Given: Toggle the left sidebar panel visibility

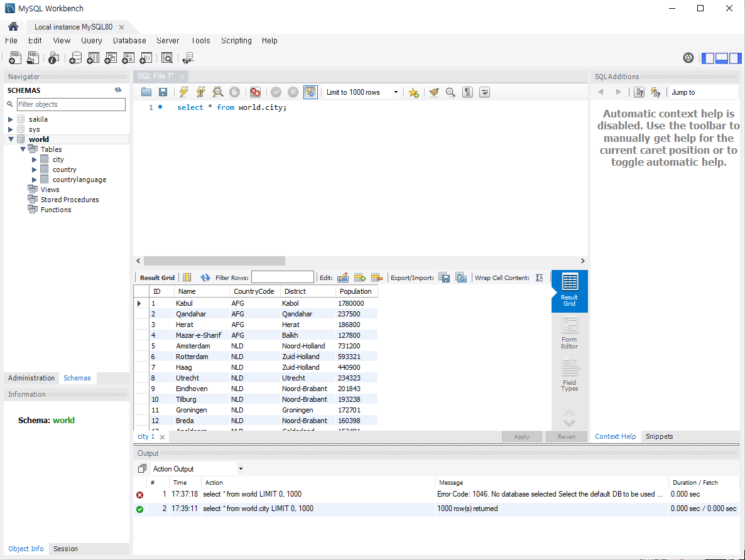Looking at the screenshot, I should [708, 58].
